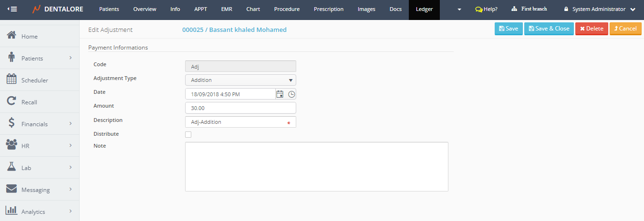Open the clock time picker icon
This screenshot has height=221, width=644.
291,94
